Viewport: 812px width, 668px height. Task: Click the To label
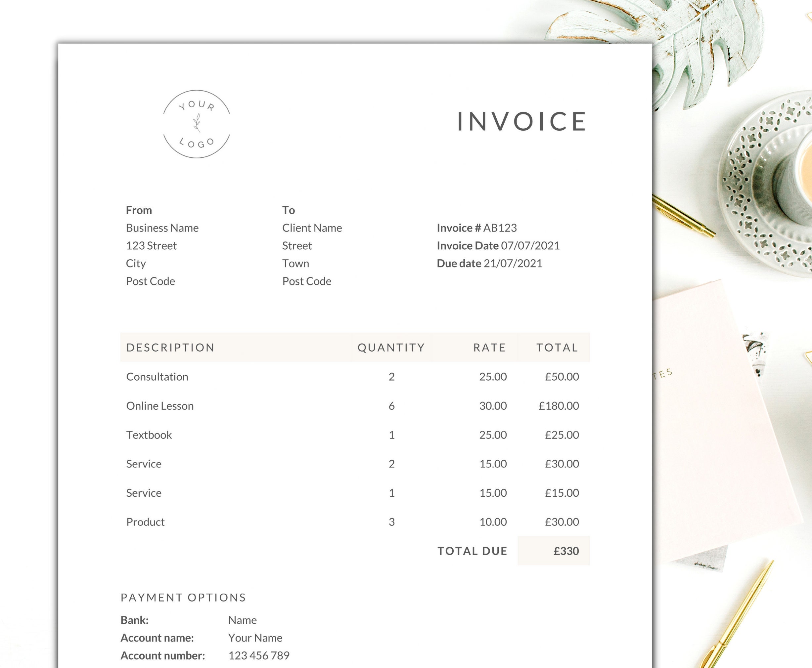pos(289,210)
